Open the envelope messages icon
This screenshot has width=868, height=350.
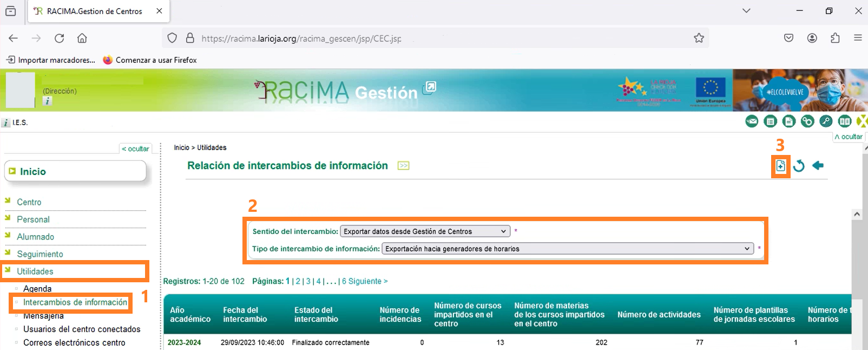pyautogui.click(x=752, y=121)
